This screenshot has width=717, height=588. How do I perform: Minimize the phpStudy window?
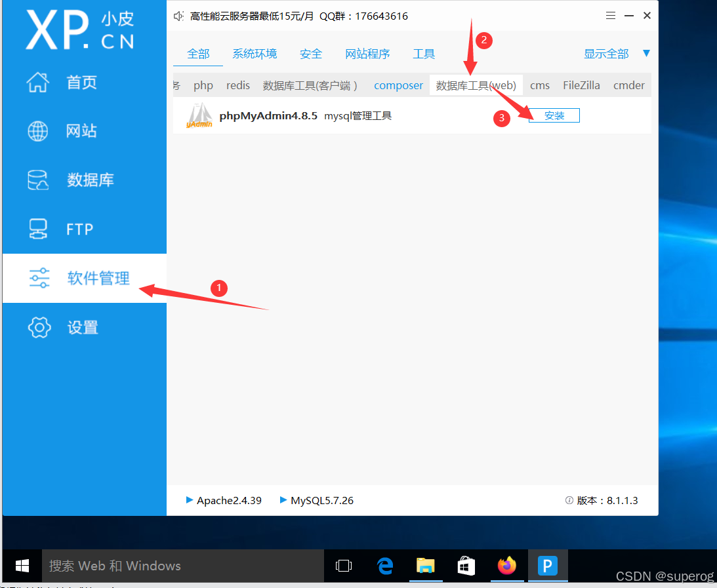point(629,16)
